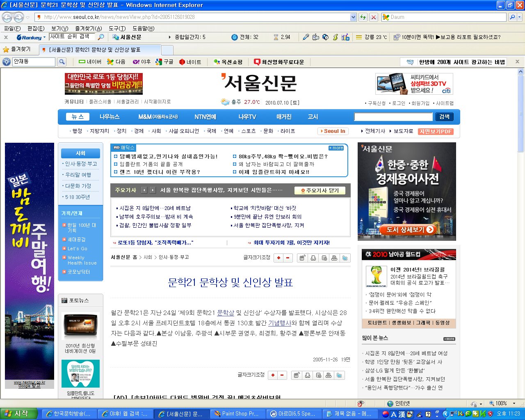Close the 주요기사 headlines panel

320,190
